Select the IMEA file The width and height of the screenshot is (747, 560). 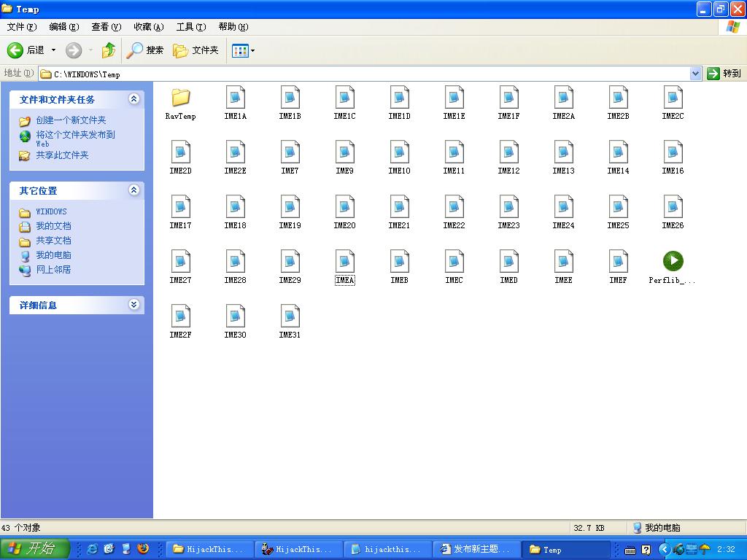pyautogui.click(x=344, y=262)
